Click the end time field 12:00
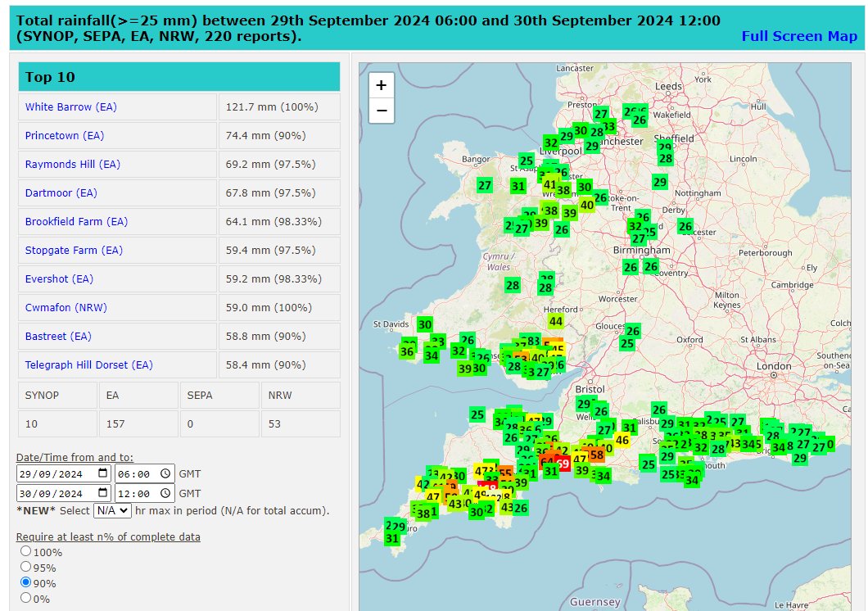The image size is (868, 611). tap(144, 493)
